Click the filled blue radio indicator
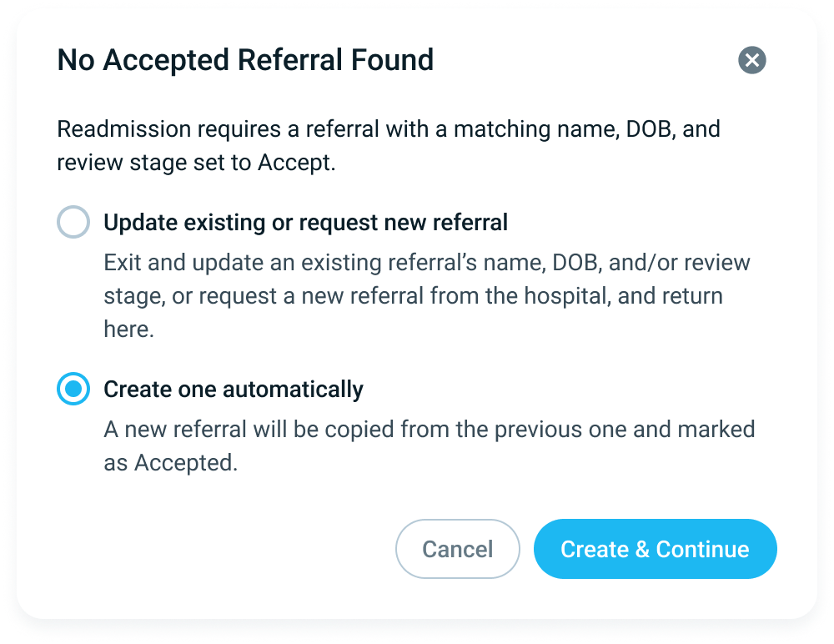 tap(73, 389)
